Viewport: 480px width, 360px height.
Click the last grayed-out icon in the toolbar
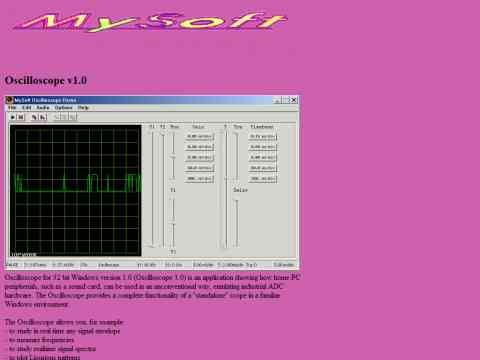tap(72, 117)
